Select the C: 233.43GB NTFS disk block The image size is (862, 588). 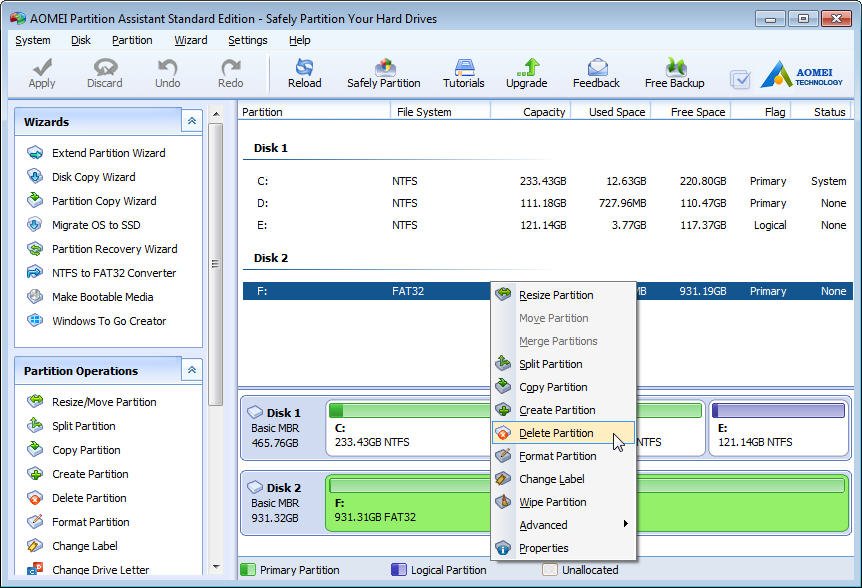[x=408, y=429]
